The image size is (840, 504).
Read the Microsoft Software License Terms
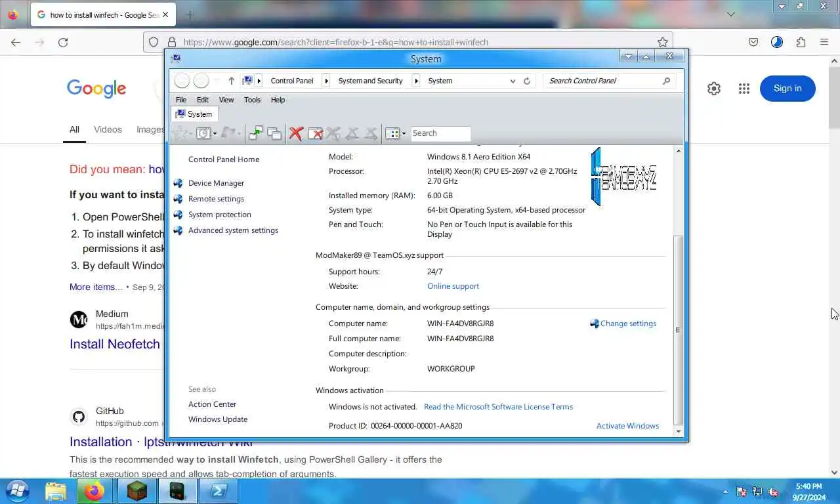pos(498,407)
